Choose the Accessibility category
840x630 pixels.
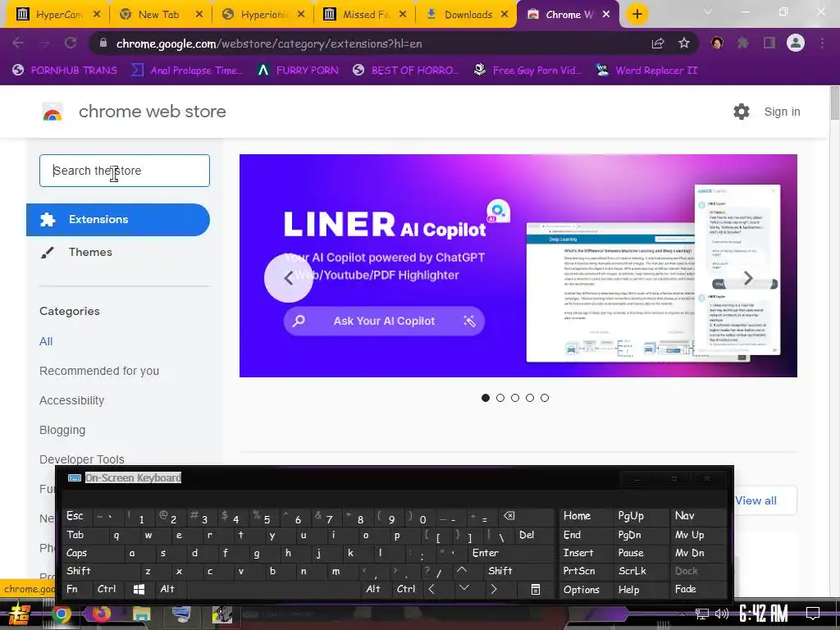[72, 400]
